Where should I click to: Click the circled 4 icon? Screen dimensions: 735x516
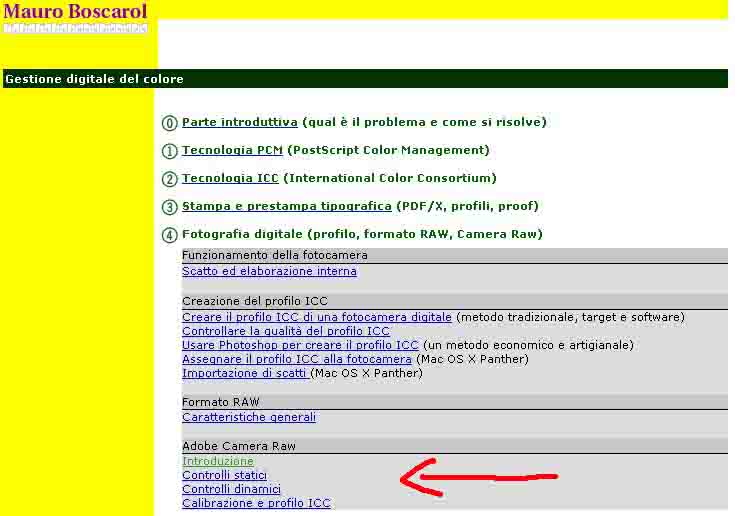(x=169, y=235)
